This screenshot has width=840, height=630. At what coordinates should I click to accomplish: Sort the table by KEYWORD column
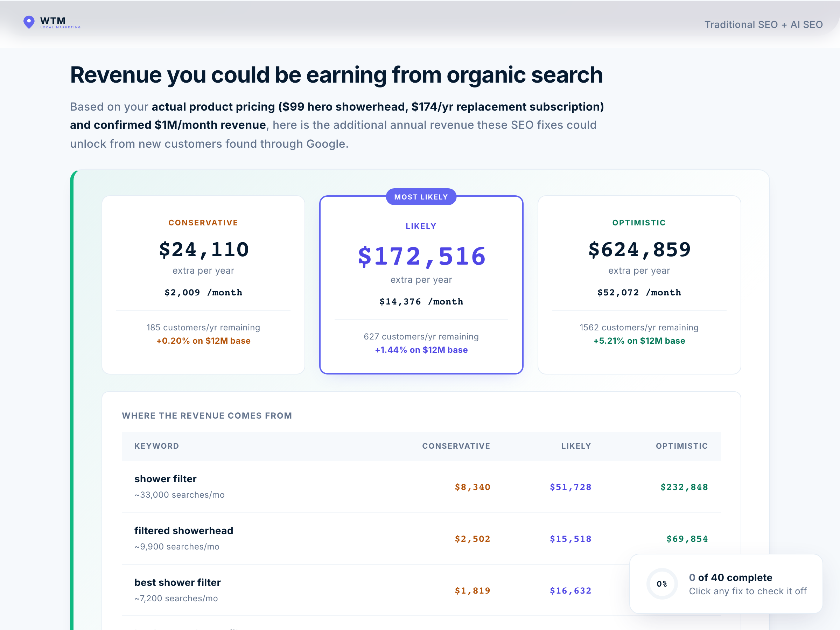156,446
